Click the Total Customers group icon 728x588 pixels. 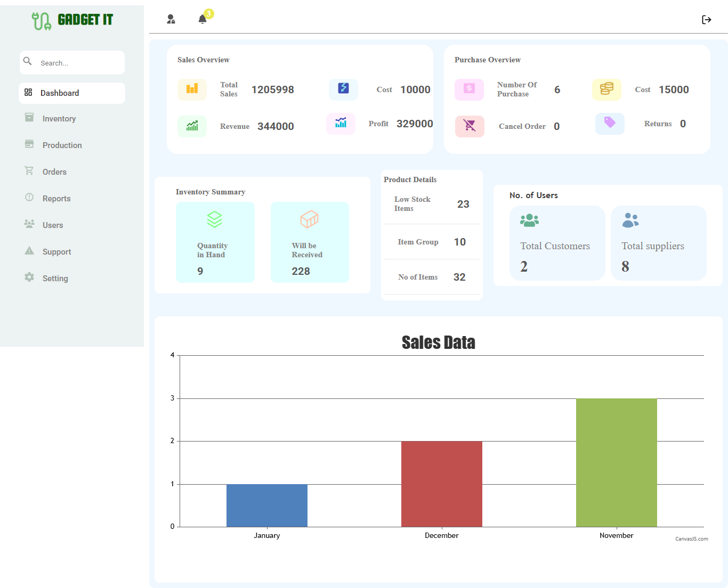(529, 220)
